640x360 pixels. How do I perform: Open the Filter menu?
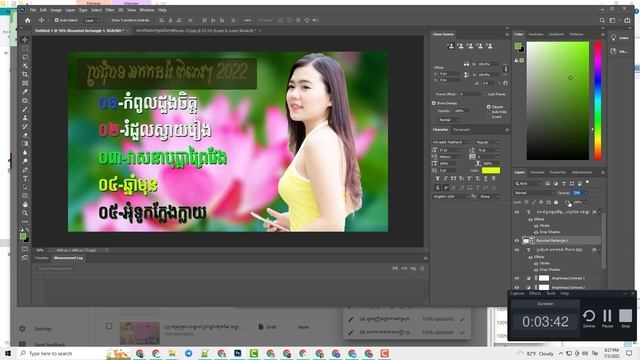[x=110, y=10]
